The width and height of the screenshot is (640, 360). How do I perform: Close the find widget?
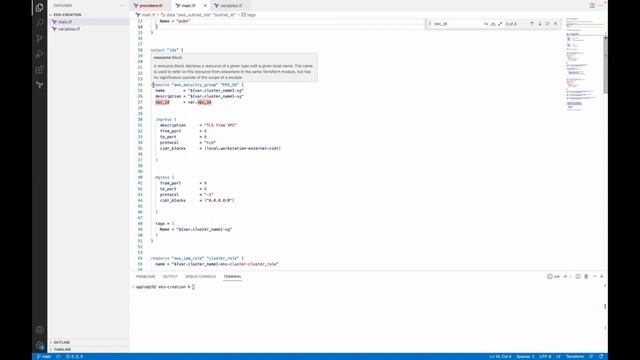555,24
